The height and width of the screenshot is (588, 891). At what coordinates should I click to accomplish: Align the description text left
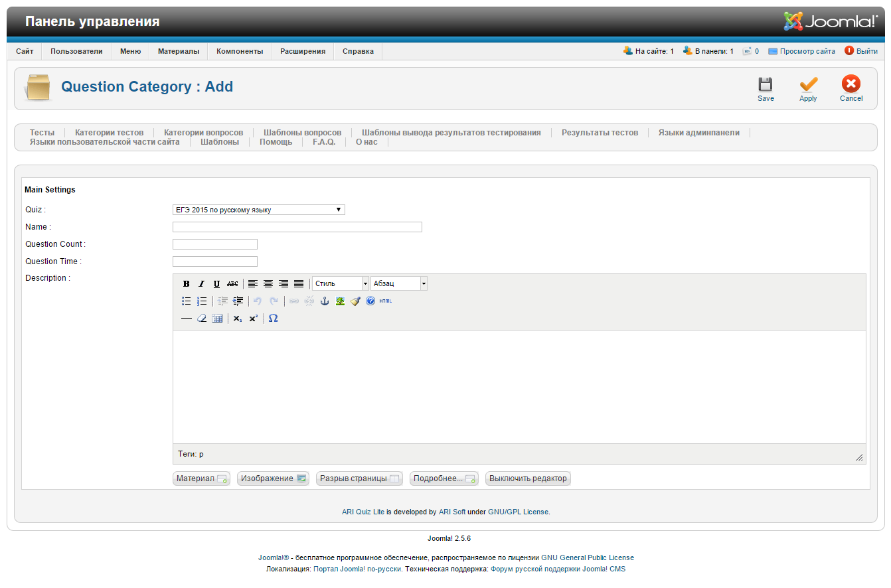point(253,284)
